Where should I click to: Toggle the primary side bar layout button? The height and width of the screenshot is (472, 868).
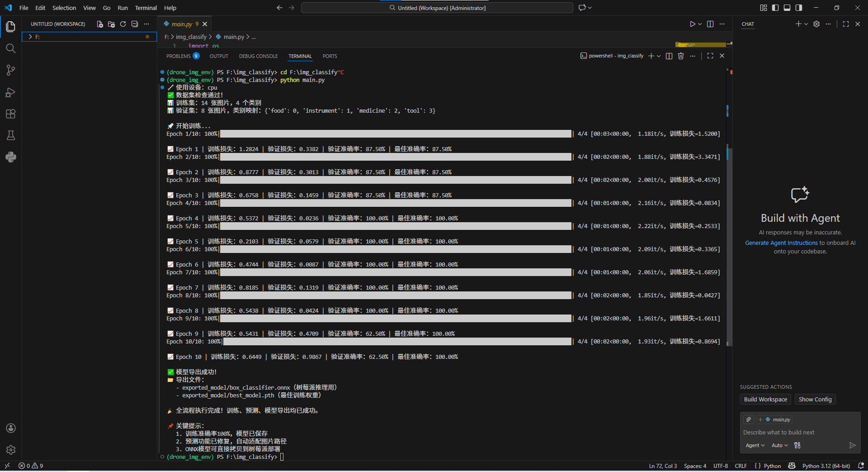(775, 8)
